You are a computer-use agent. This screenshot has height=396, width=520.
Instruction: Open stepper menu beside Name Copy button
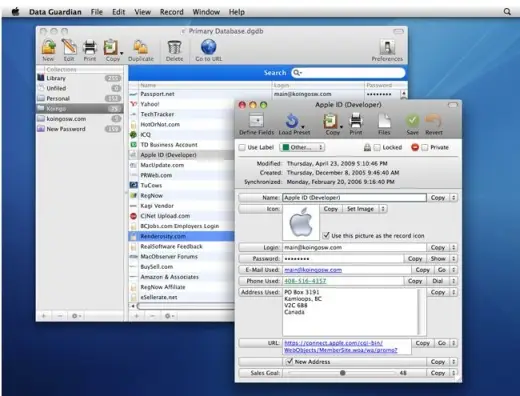coord(453,198)
